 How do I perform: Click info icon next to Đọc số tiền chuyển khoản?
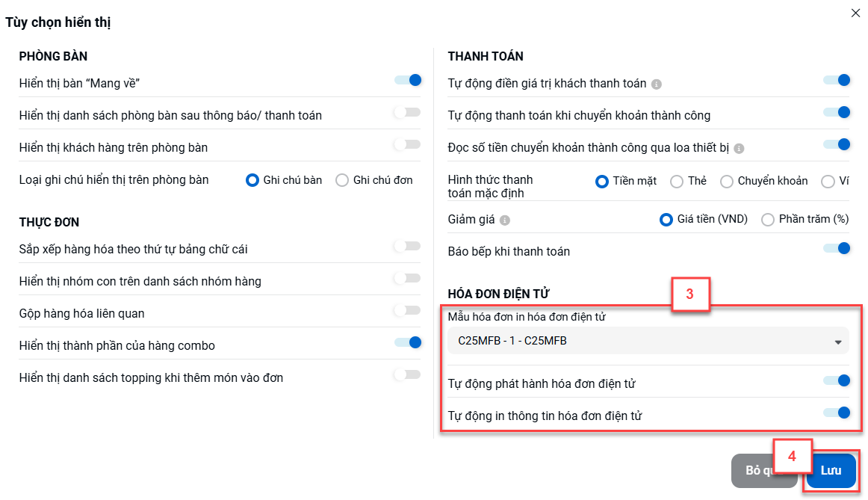(739, 149)
